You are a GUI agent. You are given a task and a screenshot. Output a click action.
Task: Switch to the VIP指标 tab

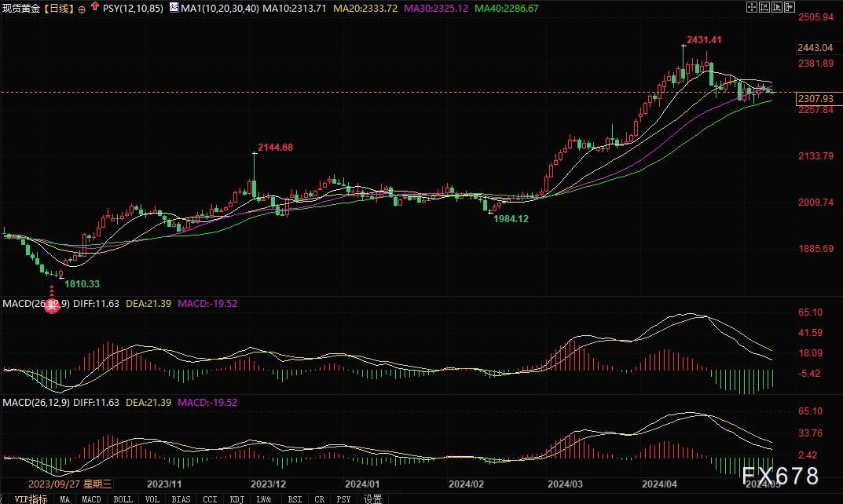tap(30, 498)
